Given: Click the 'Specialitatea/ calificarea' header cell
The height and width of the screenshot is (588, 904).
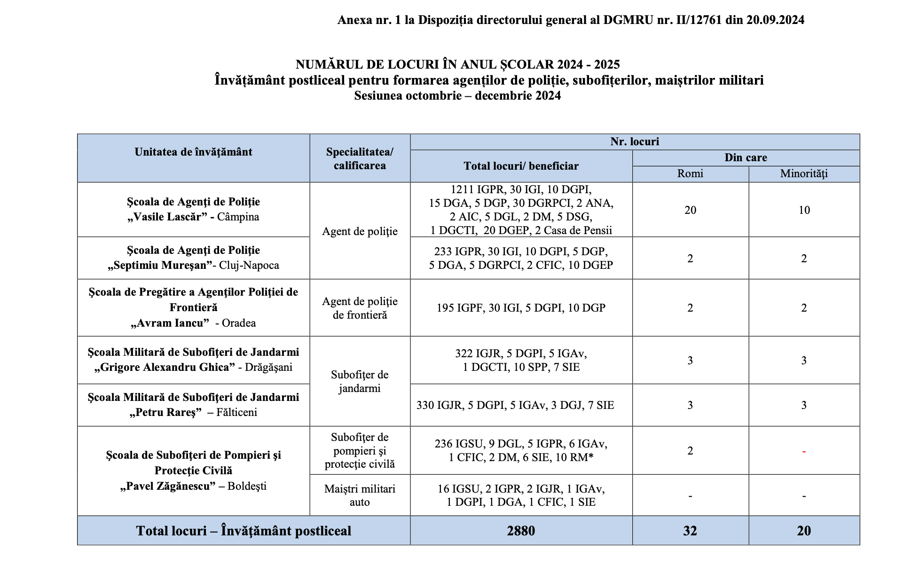Looking at the screenshot, I should tap(360, 159).
